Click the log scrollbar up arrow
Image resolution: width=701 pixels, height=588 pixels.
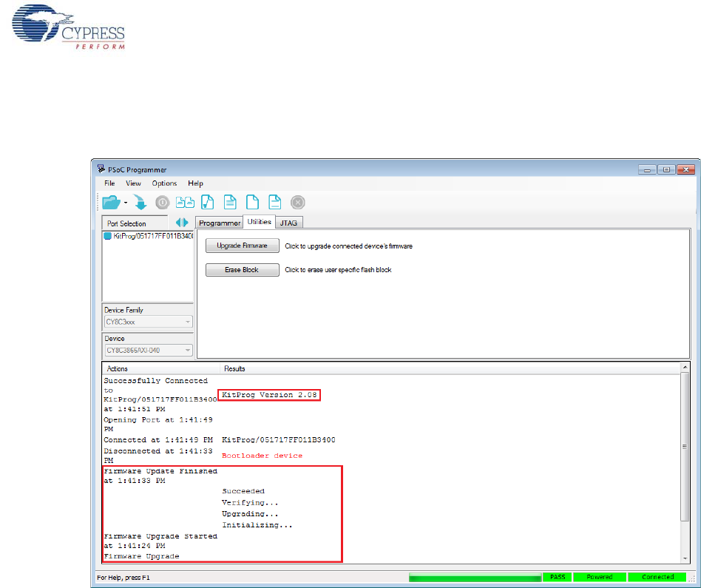coord(685,367)
